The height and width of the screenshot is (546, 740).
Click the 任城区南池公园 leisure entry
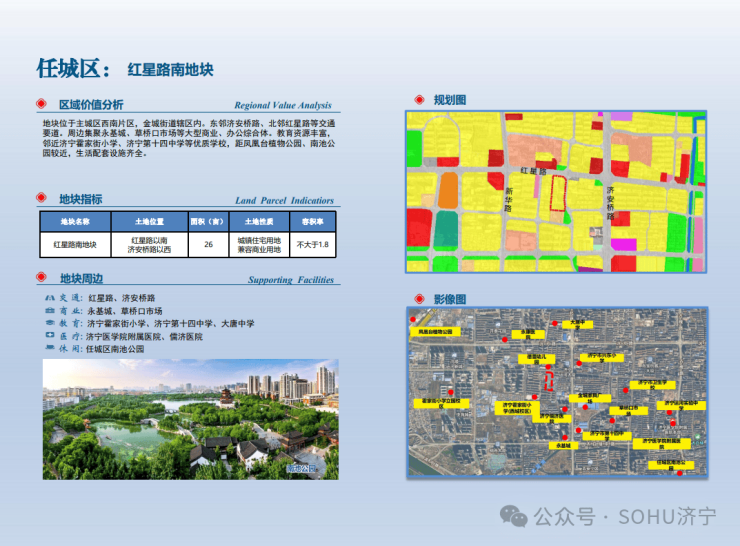click(115, 349)
